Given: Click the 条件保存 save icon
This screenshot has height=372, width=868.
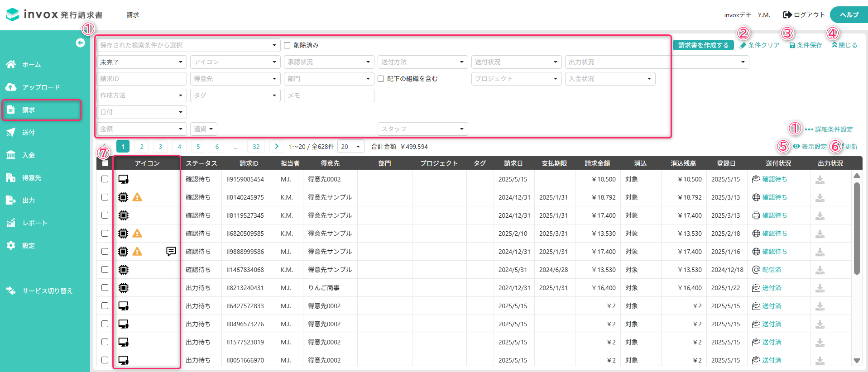Looking at the screenshot, I should coord(792,46).
